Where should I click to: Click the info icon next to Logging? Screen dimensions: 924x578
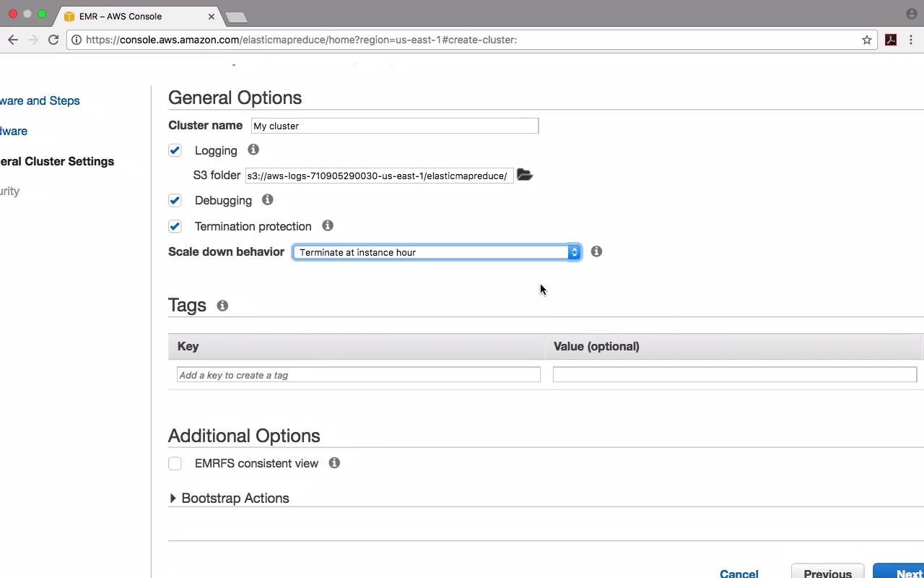[x=253, y=150]
